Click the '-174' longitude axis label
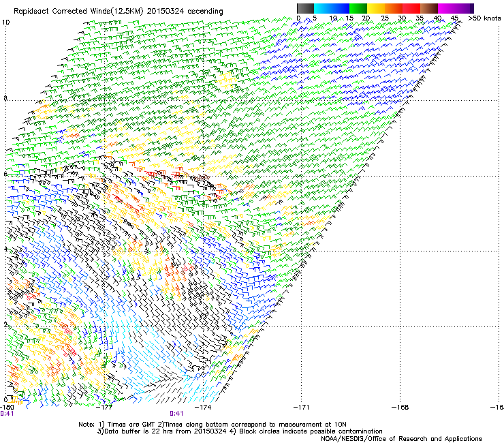Screen dimensions: 504x443 (x=204, y=407)
